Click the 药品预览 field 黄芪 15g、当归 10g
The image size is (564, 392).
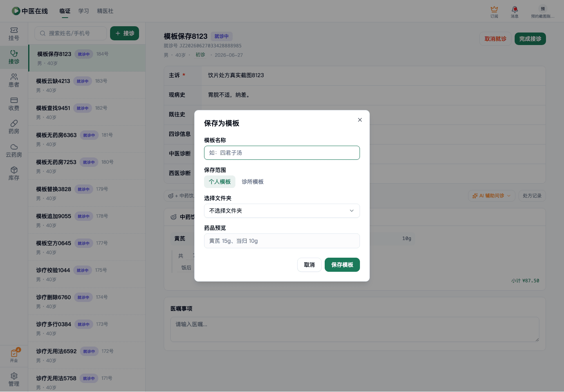click(282, 241)
